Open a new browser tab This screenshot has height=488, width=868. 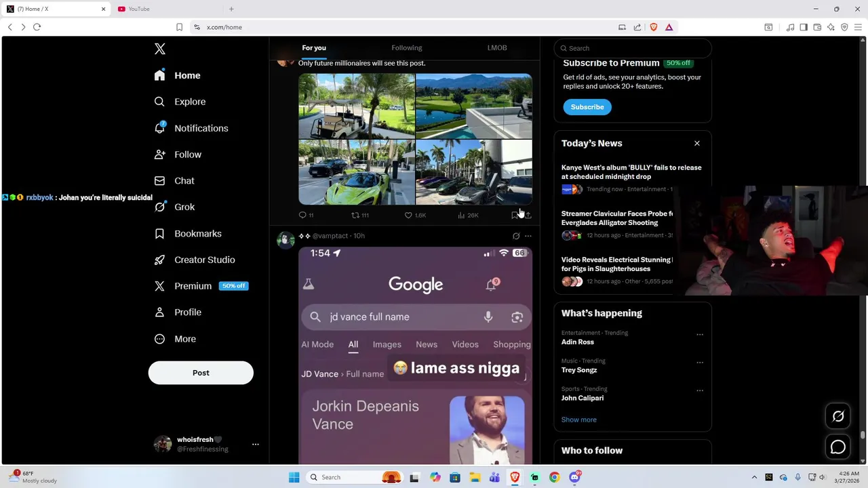[231, 9]
